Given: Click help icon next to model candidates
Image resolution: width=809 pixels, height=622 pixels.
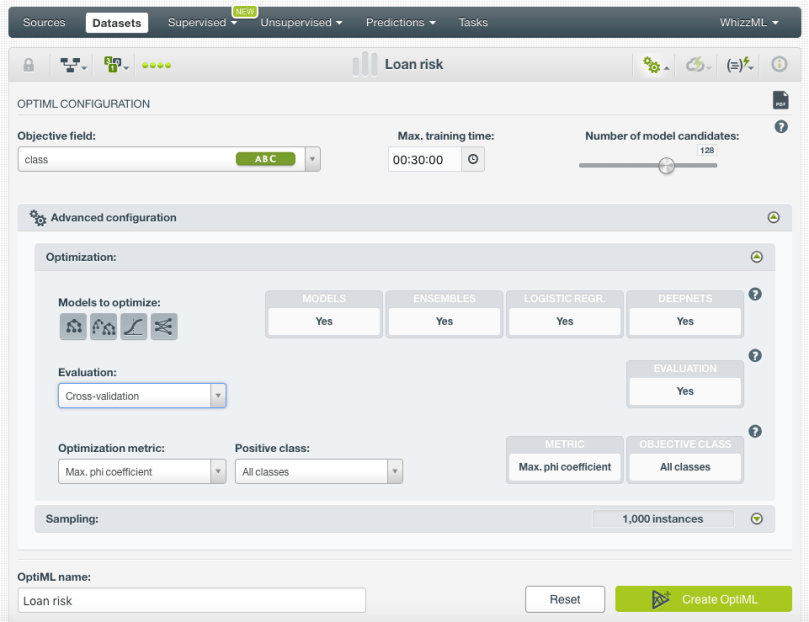Looking at the screenshot, I should (x=781, y=127).
